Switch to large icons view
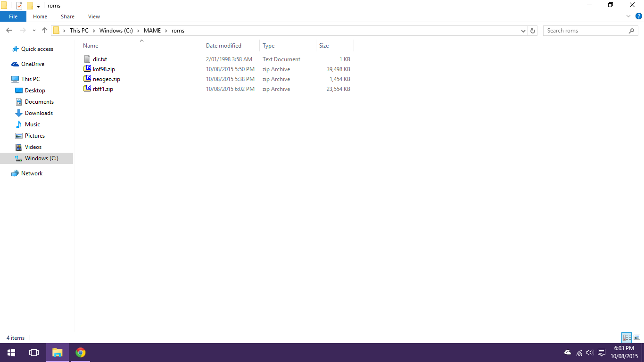 [x=637, y=337]
